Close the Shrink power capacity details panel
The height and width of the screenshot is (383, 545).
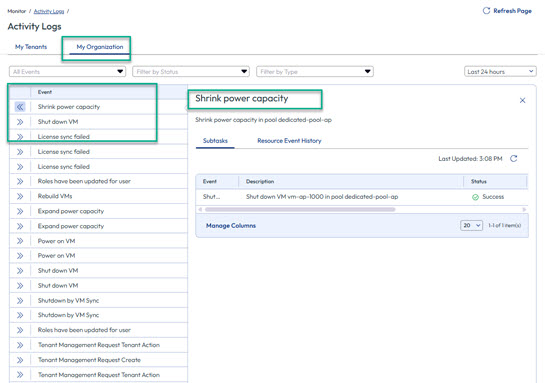click(522, 100)
